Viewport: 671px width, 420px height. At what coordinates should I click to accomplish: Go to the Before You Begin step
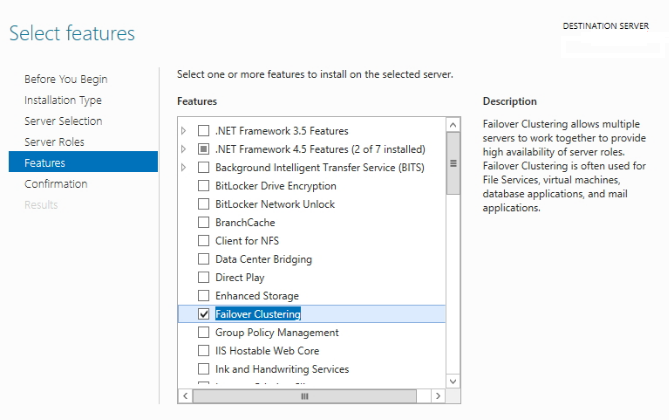65,79
